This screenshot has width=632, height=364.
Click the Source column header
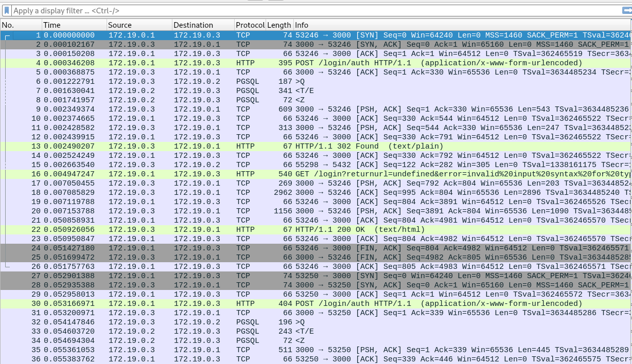coord(139,25)
